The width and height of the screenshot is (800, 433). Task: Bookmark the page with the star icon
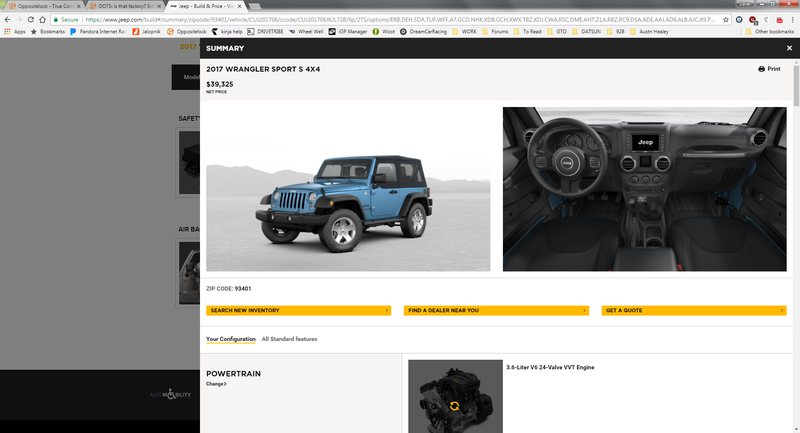pyautogui.click(x=726, y=19)
